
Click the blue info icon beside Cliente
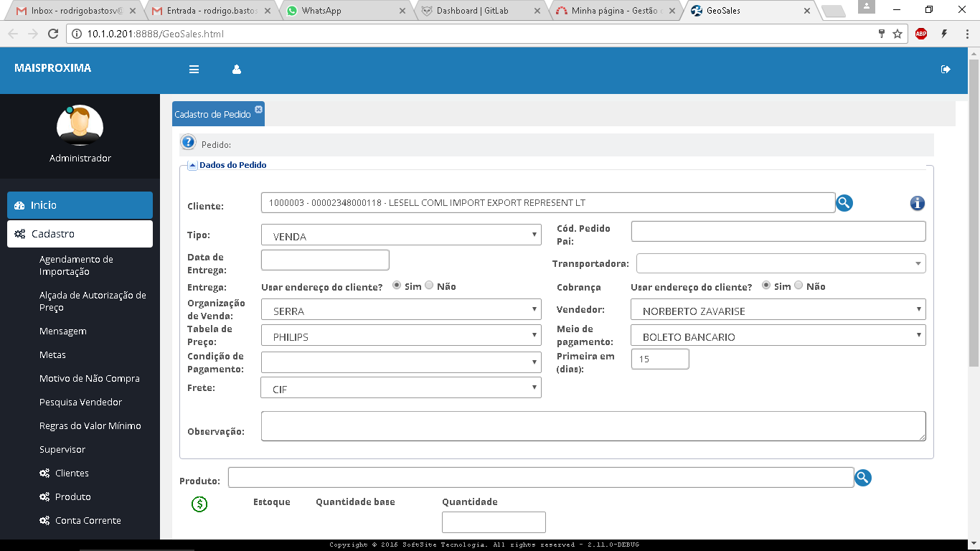pyautogui.click(x=917, y=203)
